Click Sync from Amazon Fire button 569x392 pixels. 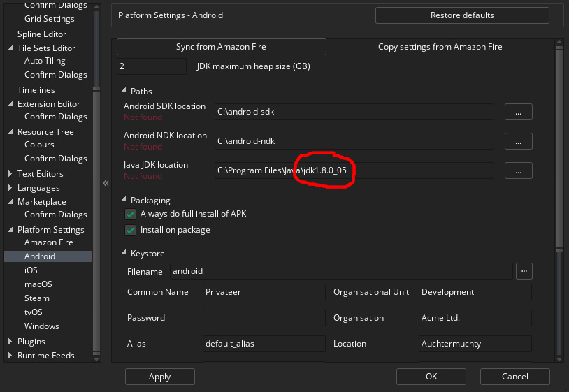click(222, 47)
